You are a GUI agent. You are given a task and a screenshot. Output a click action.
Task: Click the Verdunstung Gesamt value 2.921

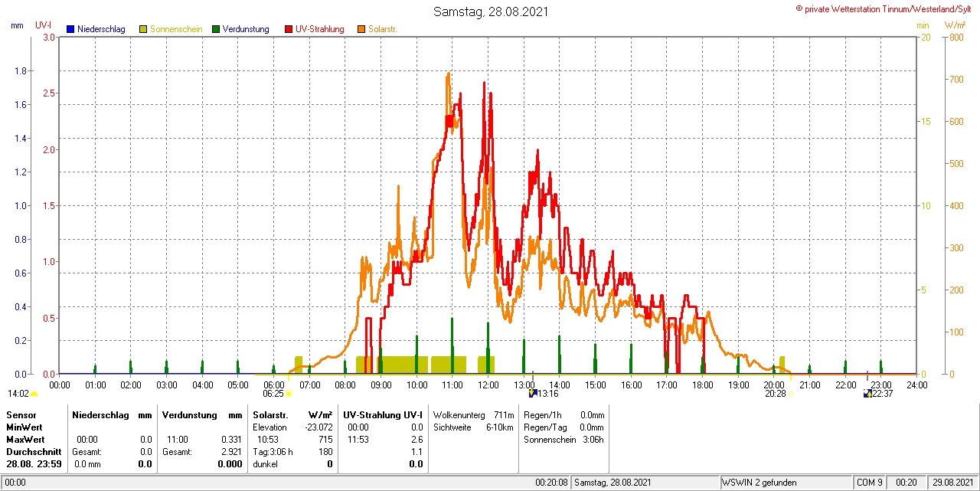[230, 452]
